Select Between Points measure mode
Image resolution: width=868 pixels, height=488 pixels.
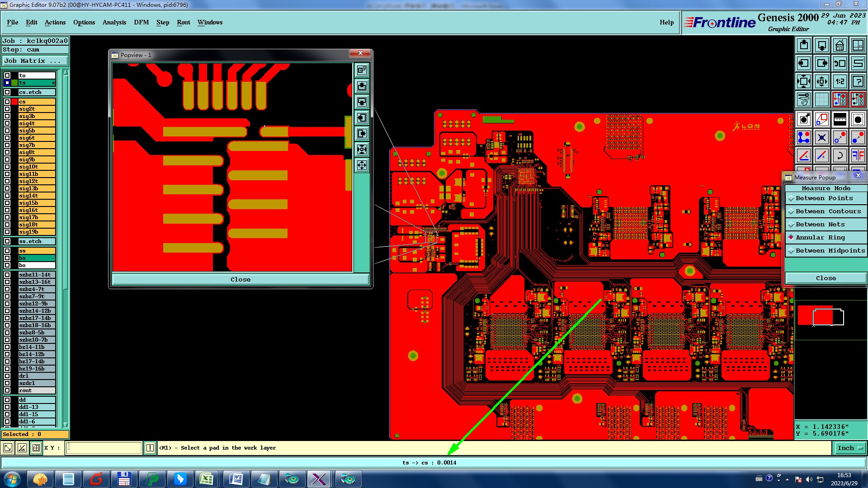[x=825, y=198]
